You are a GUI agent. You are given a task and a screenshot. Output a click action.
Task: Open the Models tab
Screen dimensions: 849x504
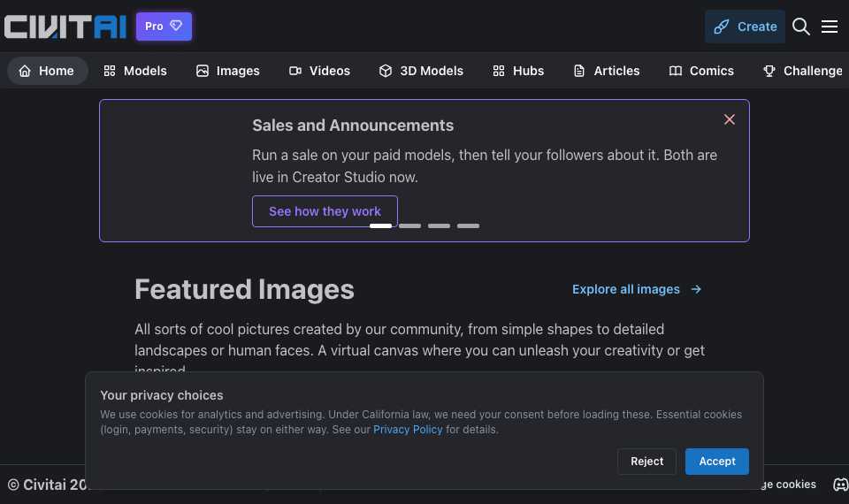pos(135,71)
